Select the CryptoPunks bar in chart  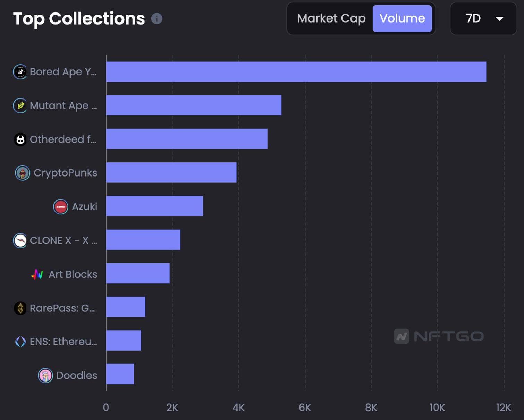171,173
